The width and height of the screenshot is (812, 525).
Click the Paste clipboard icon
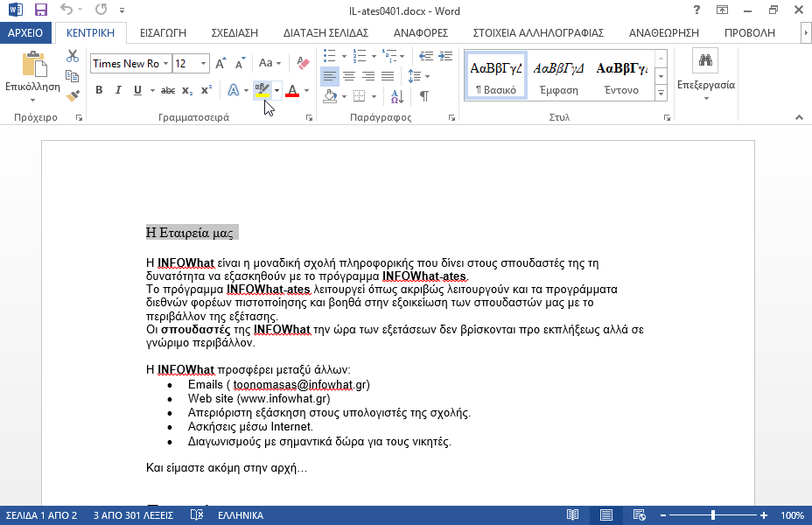click(x=34, y=64)
